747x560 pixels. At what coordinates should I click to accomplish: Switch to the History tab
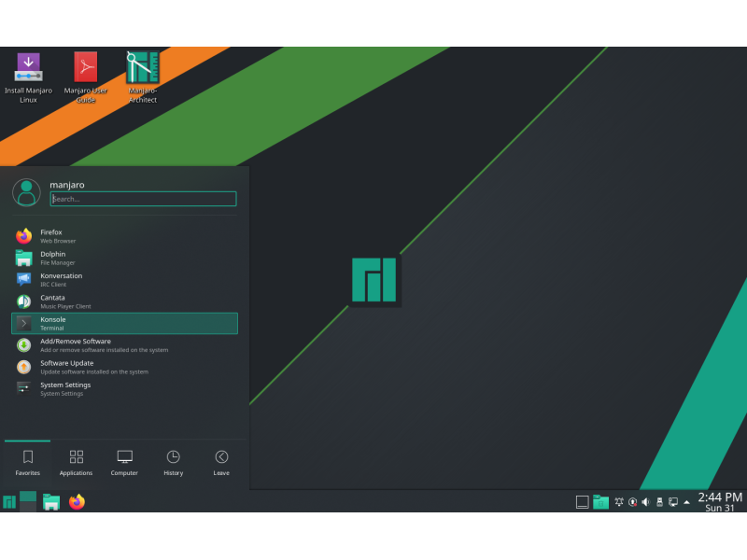point(173,463)
